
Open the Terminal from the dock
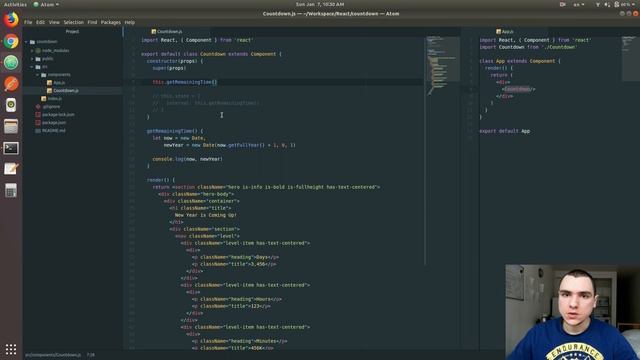[11, 148]
